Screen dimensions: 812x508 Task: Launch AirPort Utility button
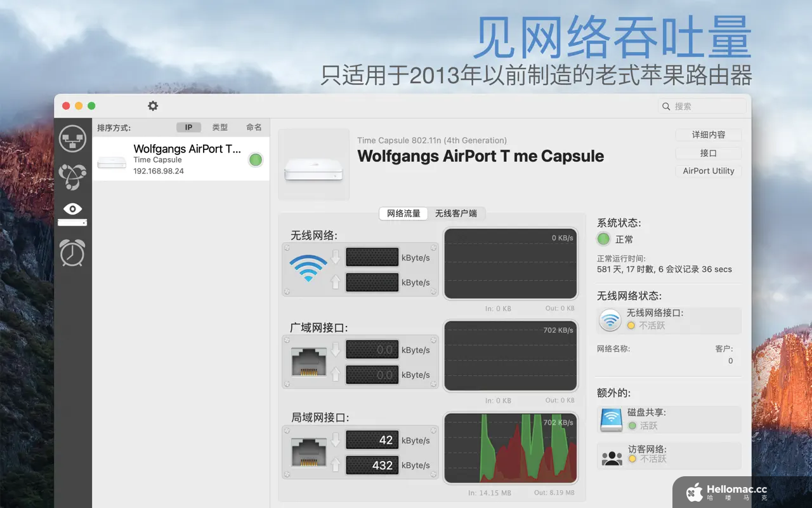[x=709, y=171]
